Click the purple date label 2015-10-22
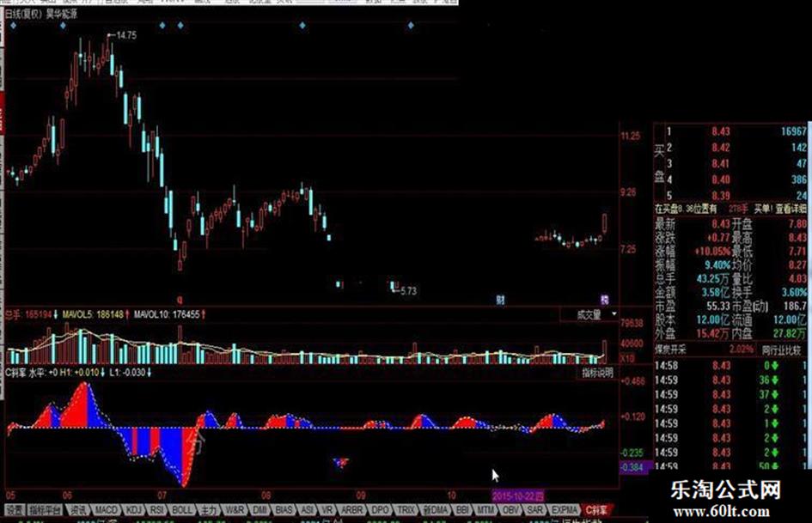812x523 pixels. 518,496
